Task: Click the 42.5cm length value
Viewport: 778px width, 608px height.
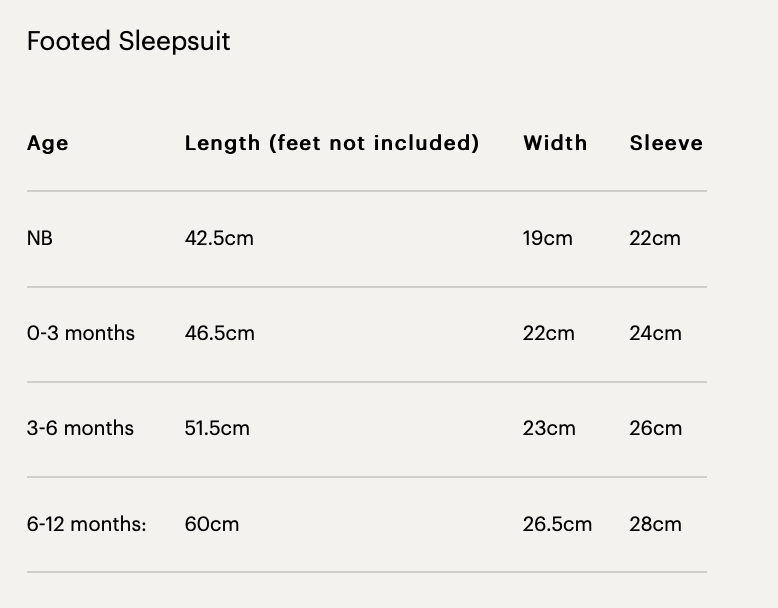Action: point(219,238)
